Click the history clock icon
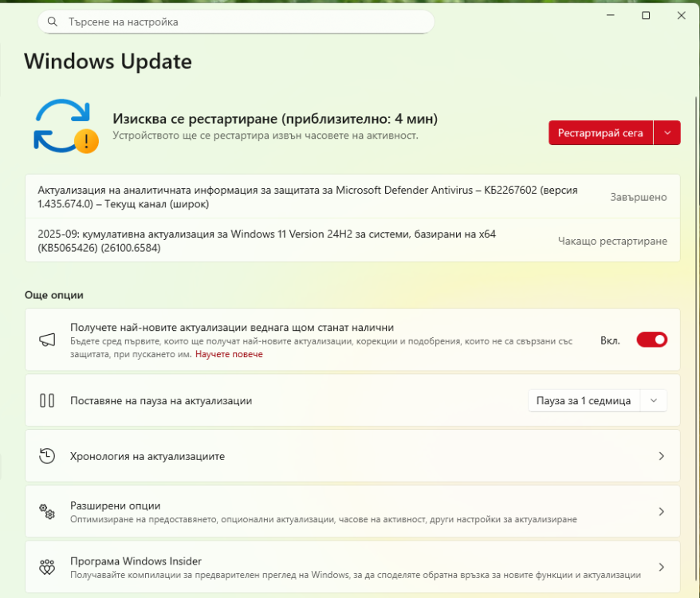Image resolution: width=700 pixels, height=598 pixels. (x=47, y=456)
